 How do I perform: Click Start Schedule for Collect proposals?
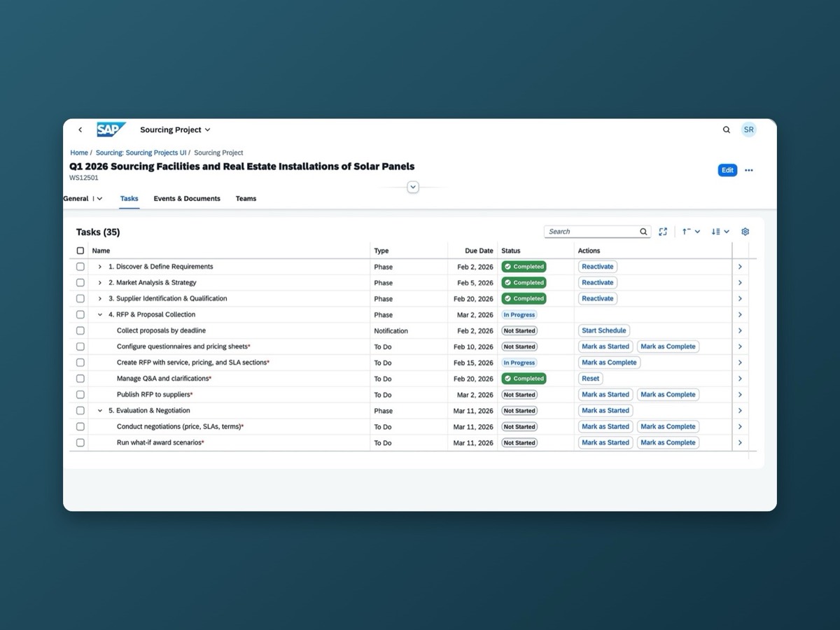pyautogui.click(x=604, y=330)
